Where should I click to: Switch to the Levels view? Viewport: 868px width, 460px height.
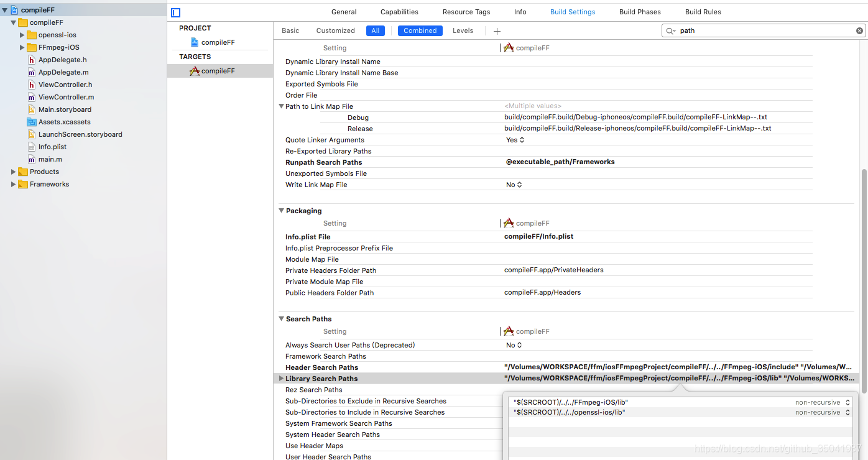tap(463, 30)
